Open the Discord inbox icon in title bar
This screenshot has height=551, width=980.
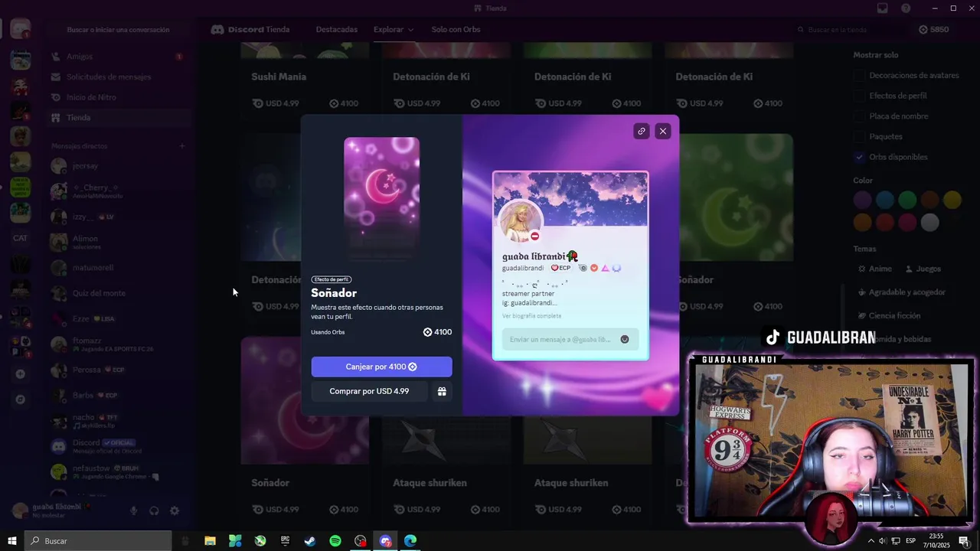[883, 8]
